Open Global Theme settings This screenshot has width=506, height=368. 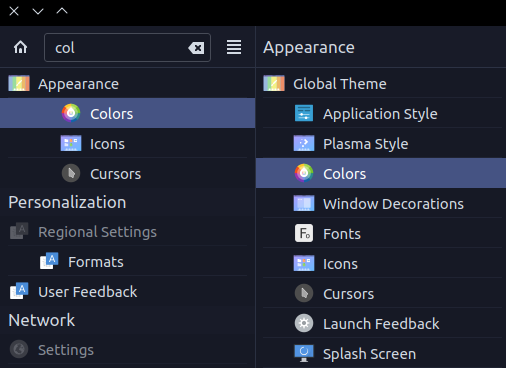[382, 83]
